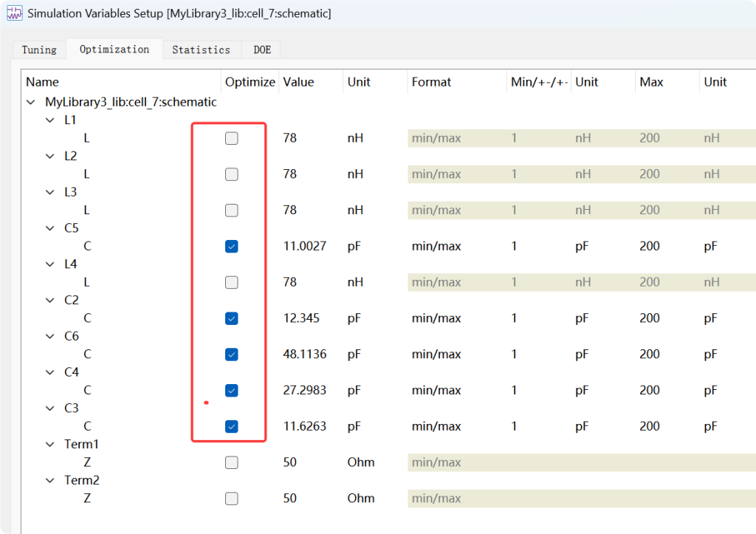Click the Simulation Variables Setup window icon

[x=15, y=13]
